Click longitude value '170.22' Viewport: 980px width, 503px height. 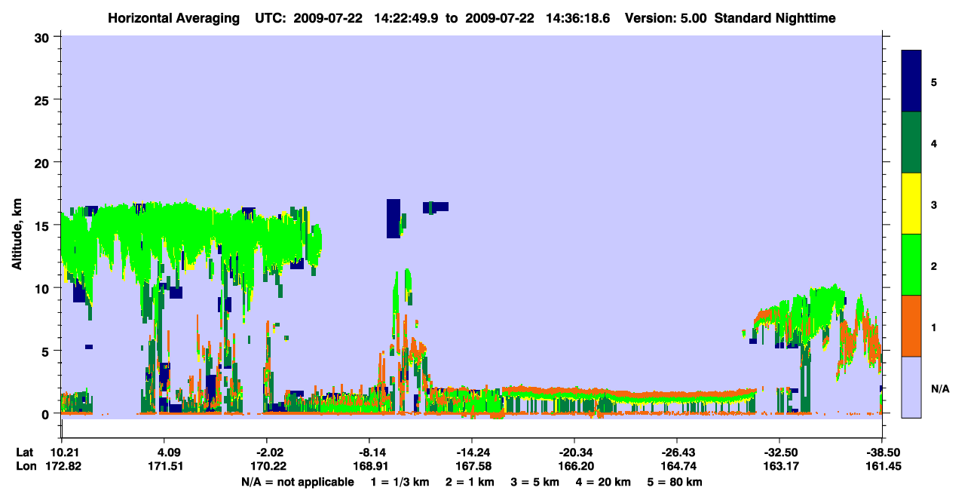(x=270, y=466)
